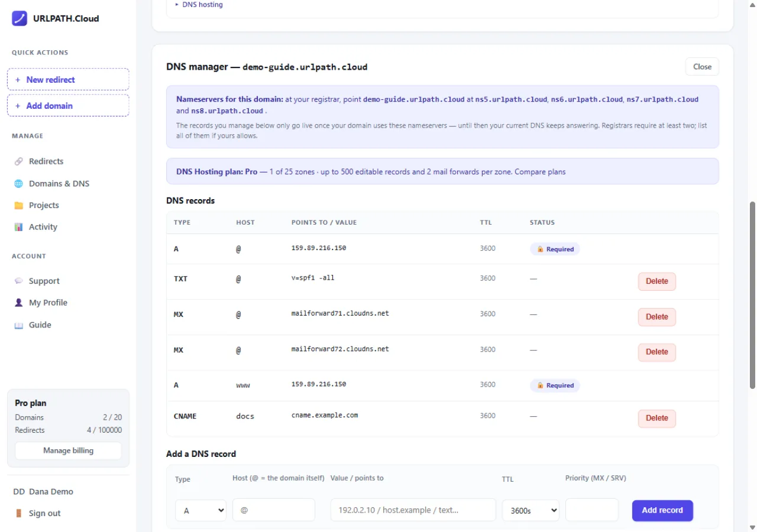The height and width of the screenshot is (532, 757).
Task: Open the TTL dropdown showing 3600s
Action: coord(530,510)
